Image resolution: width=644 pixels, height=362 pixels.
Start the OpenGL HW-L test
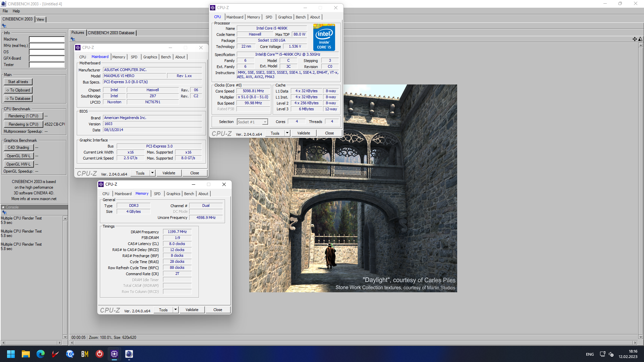click(x=18, y=164)
